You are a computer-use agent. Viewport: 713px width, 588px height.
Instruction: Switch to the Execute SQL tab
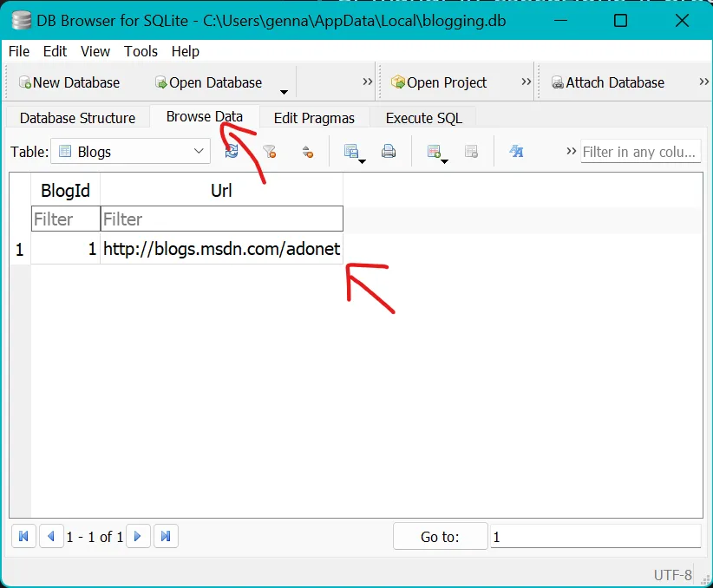424,118
